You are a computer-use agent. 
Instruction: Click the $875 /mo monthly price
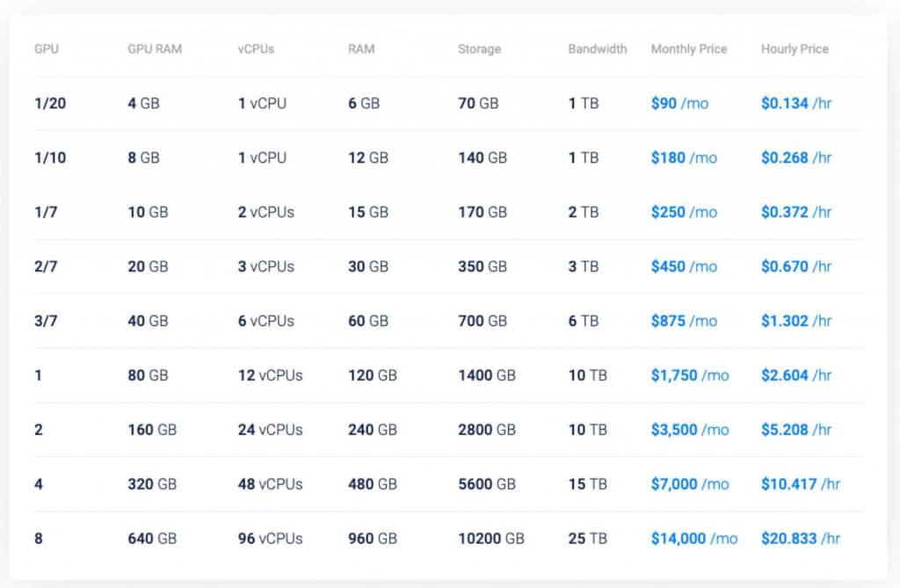click(x=684, y=322)
